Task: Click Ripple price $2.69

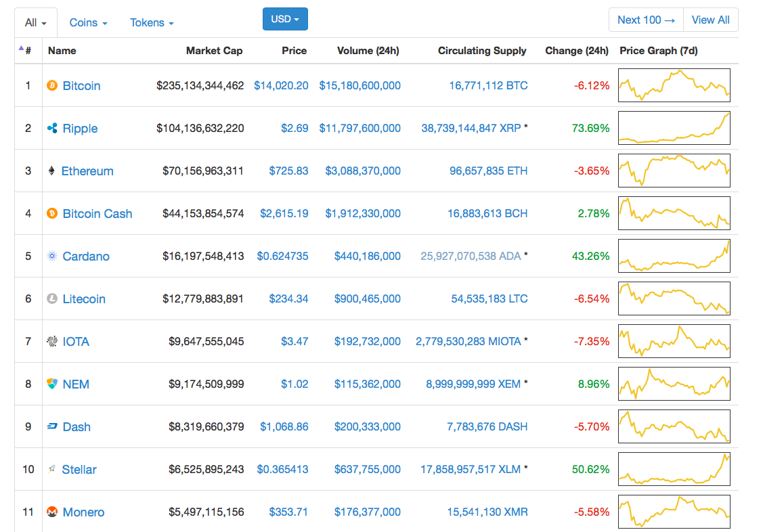Action: (x=295, y=129)
